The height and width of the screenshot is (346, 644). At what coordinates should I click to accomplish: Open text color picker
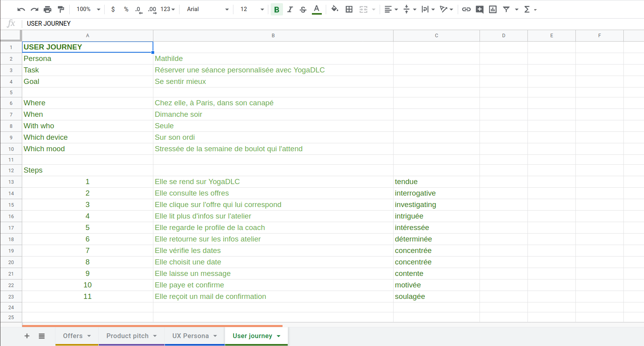coord(317,9)
